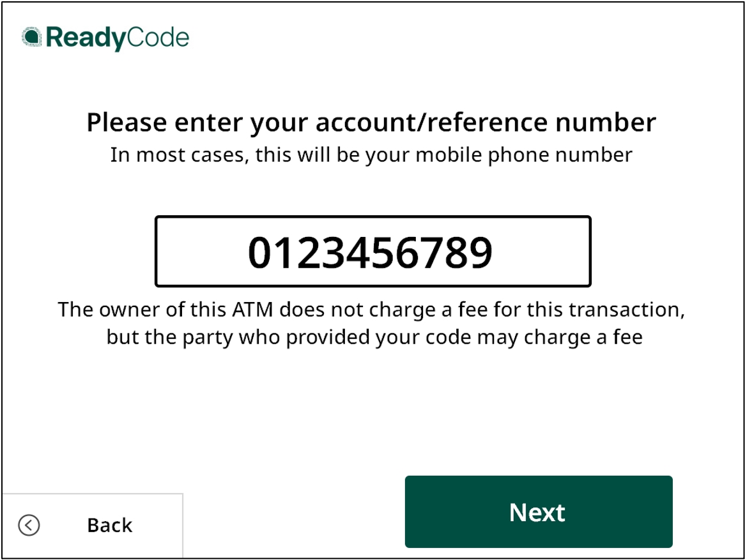This screenshot has width=745, height=560.
Task: Select the ReadyCode wordmark text
Action: pyautogui.click(x=118, y=38)
